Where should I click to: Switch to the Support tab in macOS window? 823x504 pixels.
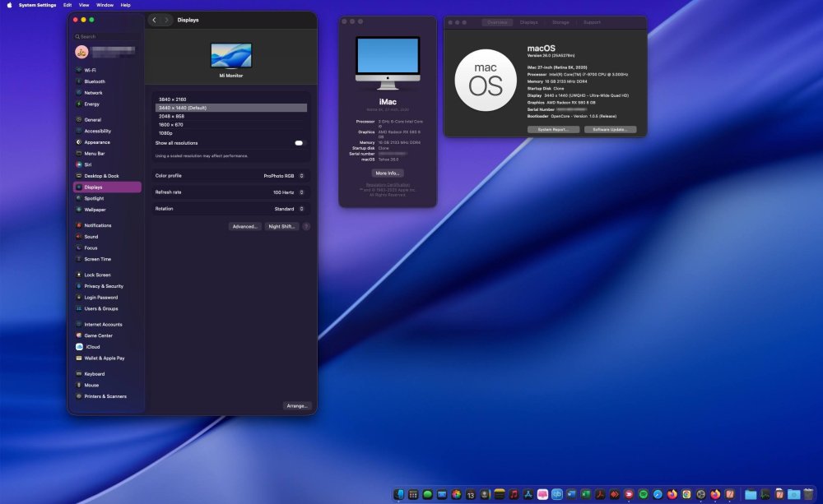pyautogui.click(x=592, y=22)
